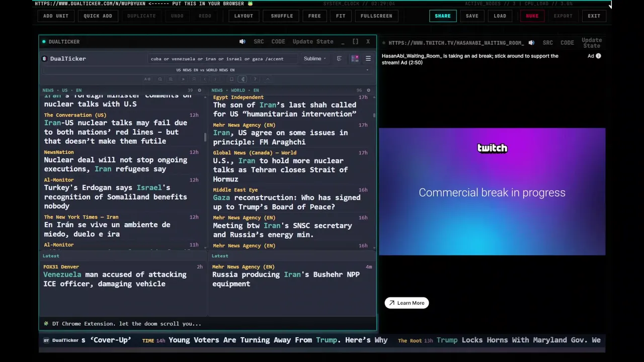Click the EXIT button
The image size is (644, 362).
[x=594, y=16]
